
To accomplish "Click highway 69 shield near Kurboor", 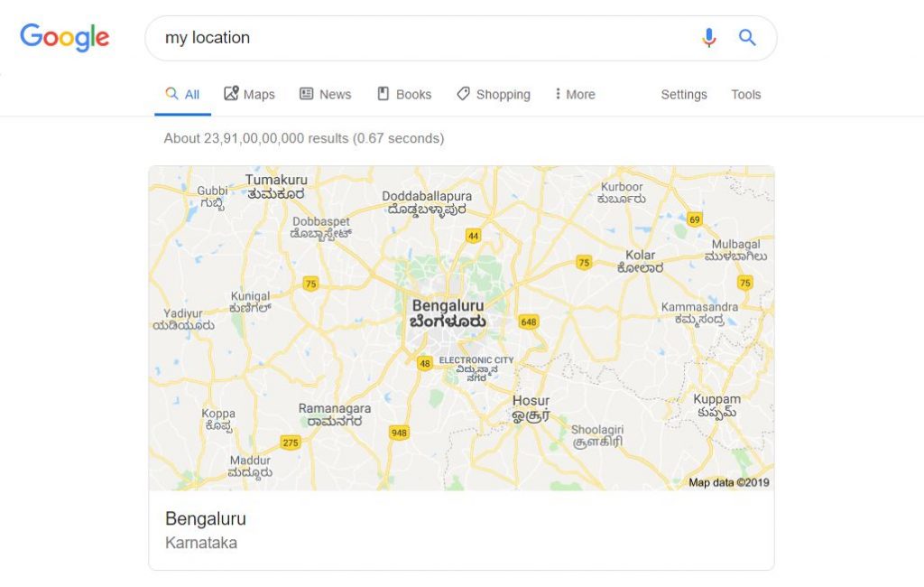I will point(695,220).
